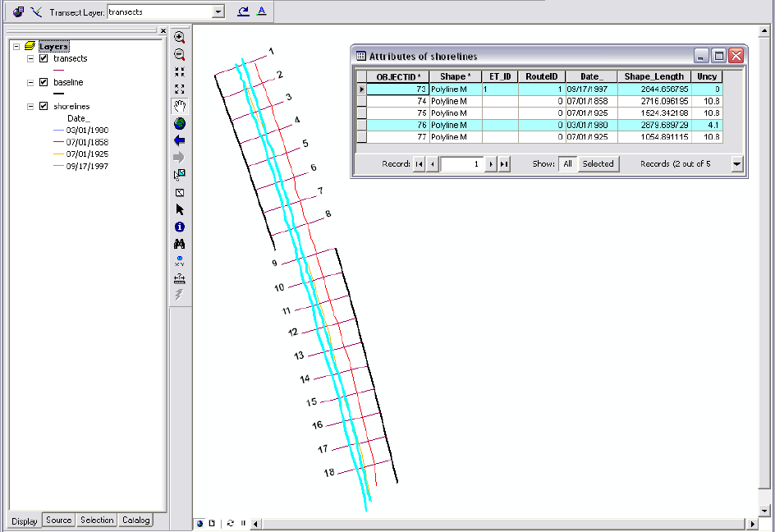Click the 09/17/1997 green line symbol
The height and width of the screenshot is (532, 775).
58,166
